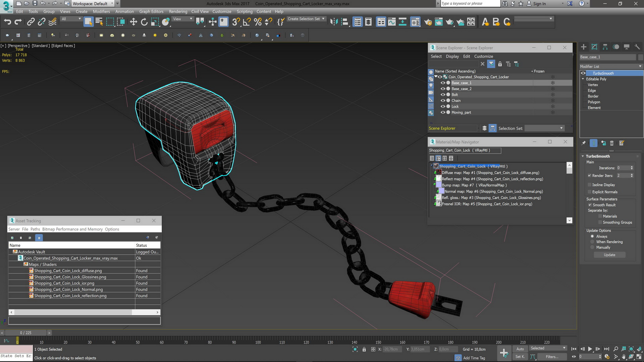Open Bitmap Performance and Memory menu

pos(72,229)
